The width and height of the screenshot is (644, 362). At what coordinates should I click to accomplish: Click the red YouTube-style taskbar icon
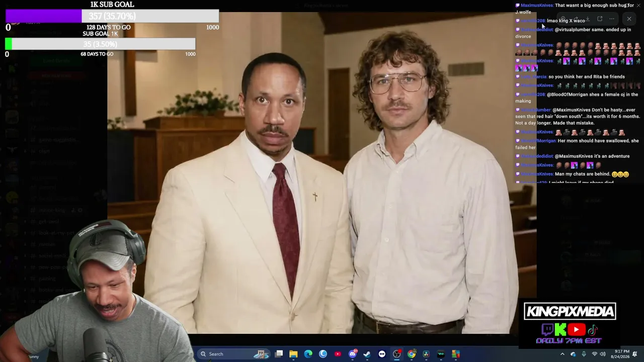coord(338,354)
